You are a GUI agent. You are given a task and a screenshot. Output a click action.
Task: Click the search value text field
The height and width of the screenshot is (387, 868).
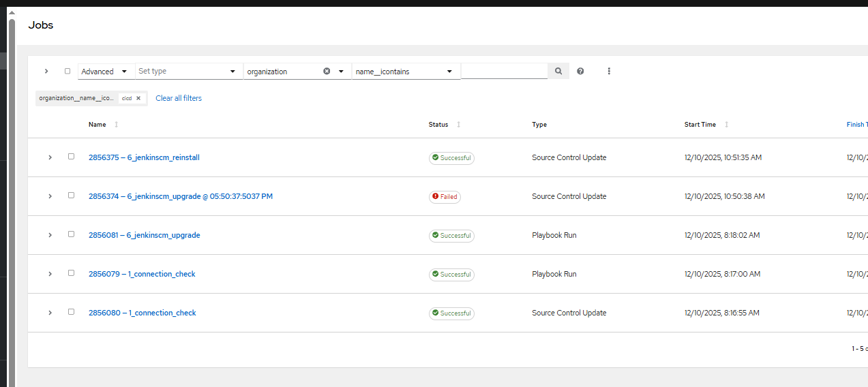[504, 71]
